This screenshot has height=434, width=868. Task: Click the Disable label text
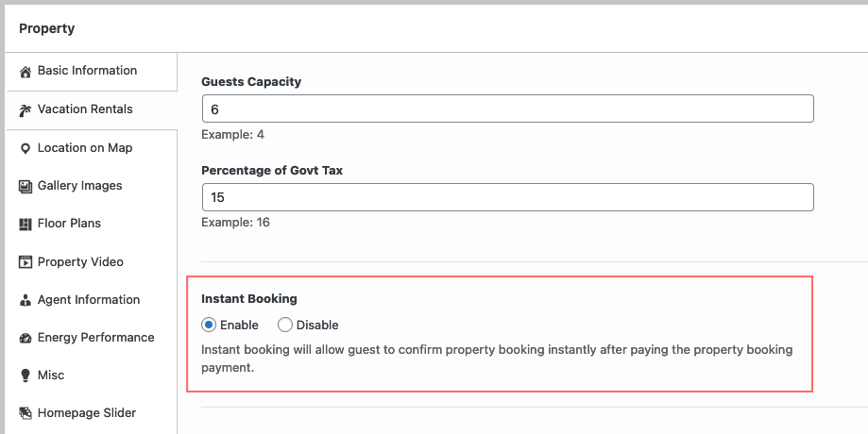317,325
